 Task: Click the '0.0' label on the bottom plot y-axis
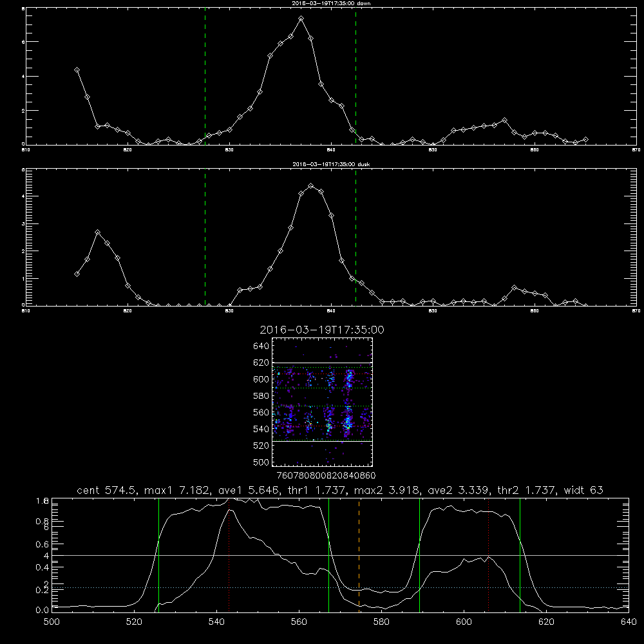(42, 611)
